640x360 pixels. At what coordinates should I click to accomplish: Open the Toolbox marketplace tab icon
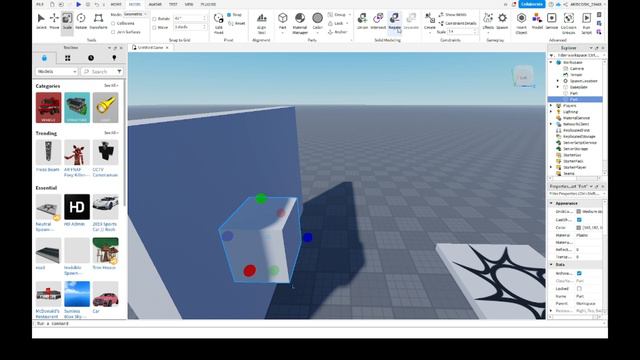(x=44, y=58)
